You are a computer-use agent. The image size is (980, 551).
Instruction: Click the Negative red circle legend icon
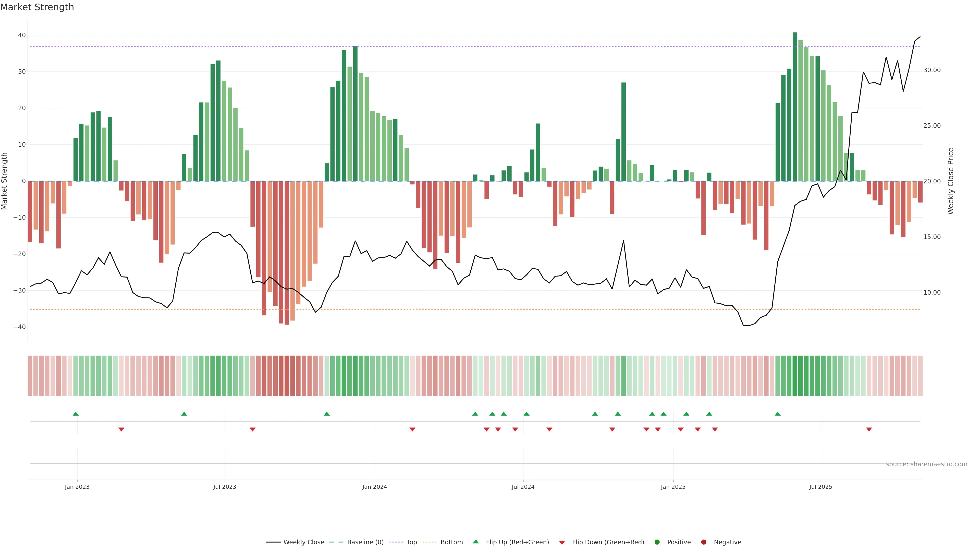point(703,542)
